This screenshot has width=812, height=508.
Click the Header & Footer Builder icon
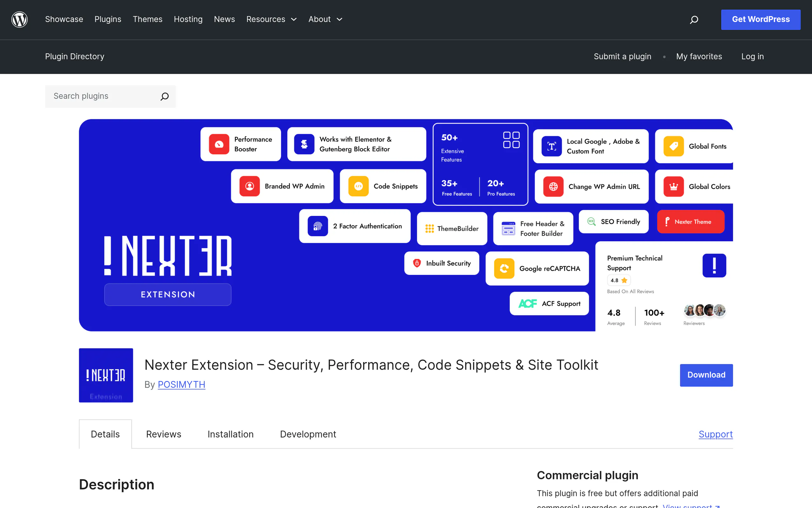(x=508, y=229)
